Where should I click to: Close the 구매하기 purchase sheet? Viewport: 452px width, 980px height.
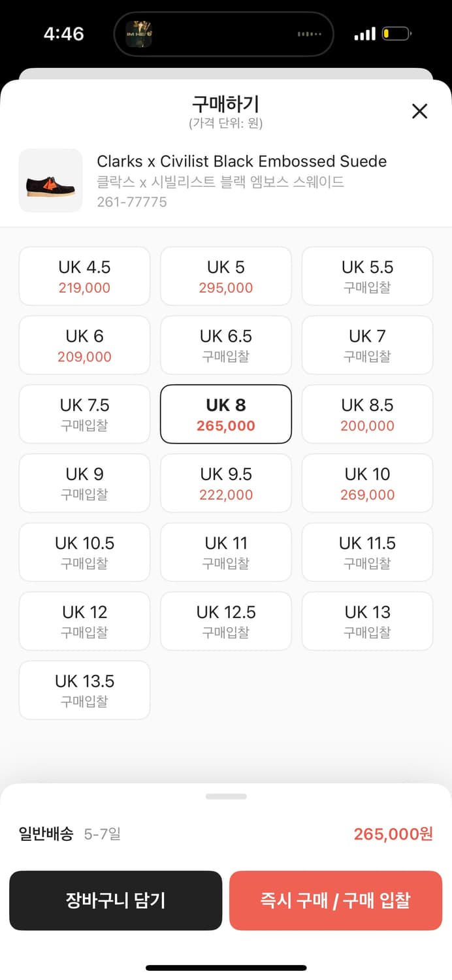[x=419, y=111]
